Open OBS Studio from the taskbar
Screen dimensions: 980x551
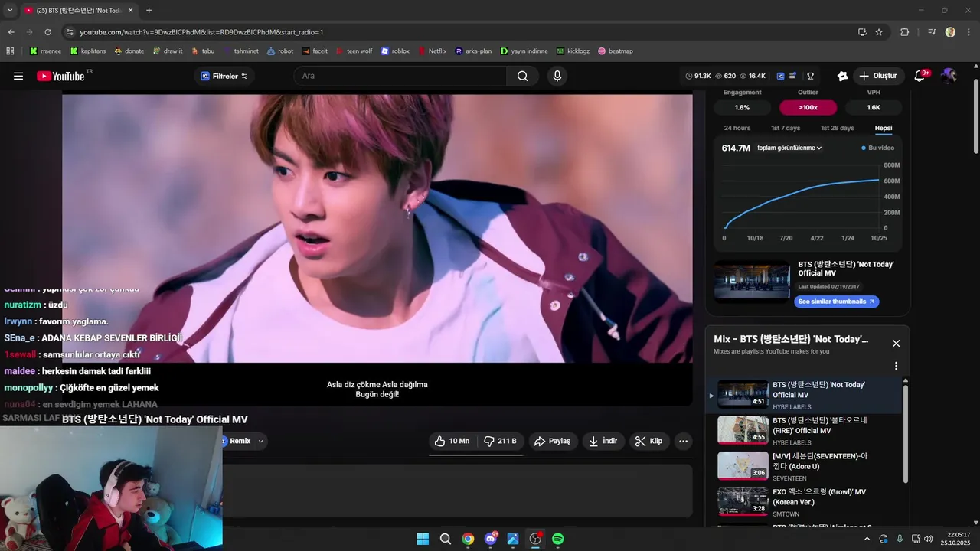pos(535,539)
